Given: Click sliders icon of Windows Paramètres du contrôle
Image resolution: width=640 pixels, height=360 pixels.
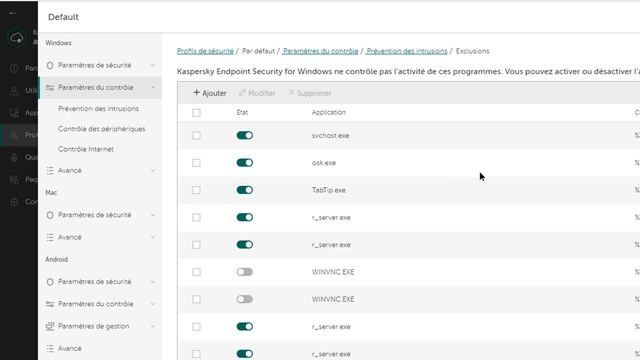Looking at the screenshot, I should pyautogui.click(x=50, y=87).
